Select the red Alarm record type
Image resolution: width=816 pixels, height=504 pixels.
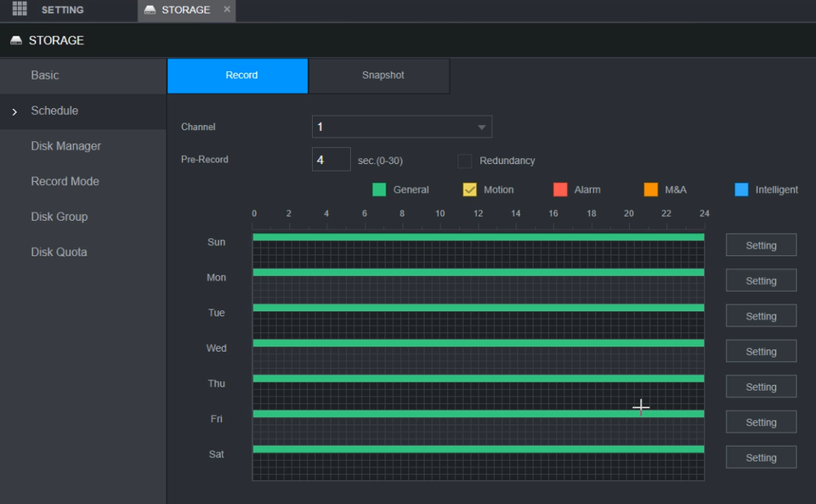(560, 190)
